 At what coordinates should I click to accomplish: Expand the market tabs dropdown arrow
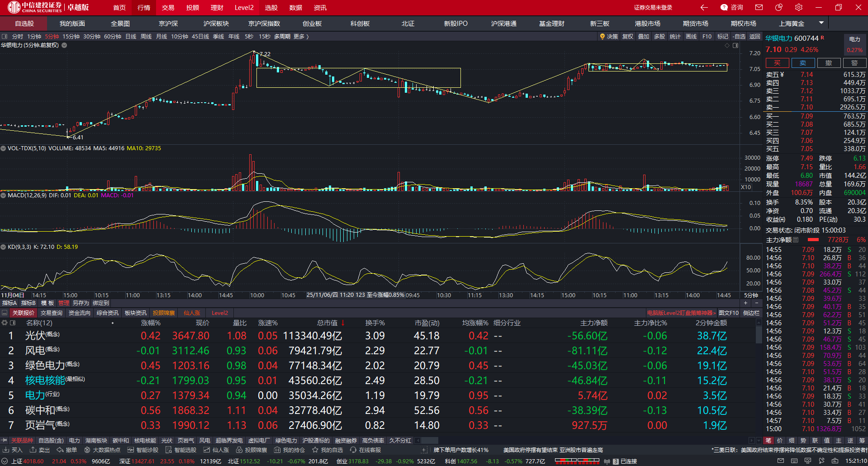point(821,23)
